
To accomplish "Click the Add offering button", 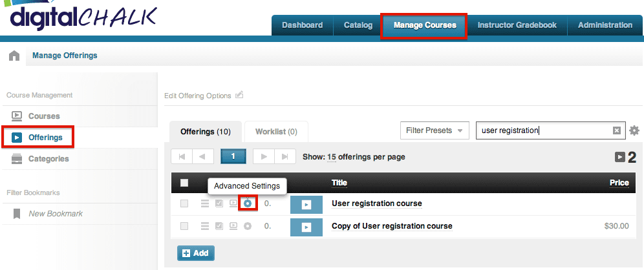I will (195, 253).
